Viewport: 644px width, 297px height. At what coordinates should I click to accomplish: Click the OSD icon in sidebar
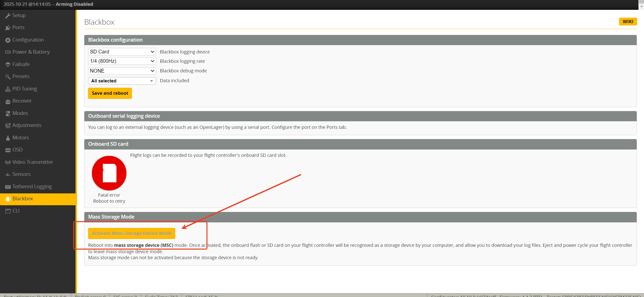[8, 150]
